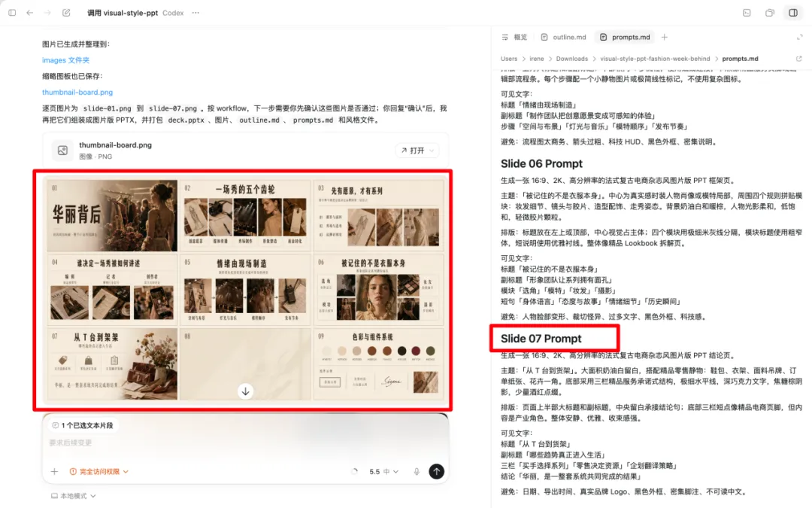Expand the local mode dropdown
This screenshot has width=812, height=508.
pos(74,496)
